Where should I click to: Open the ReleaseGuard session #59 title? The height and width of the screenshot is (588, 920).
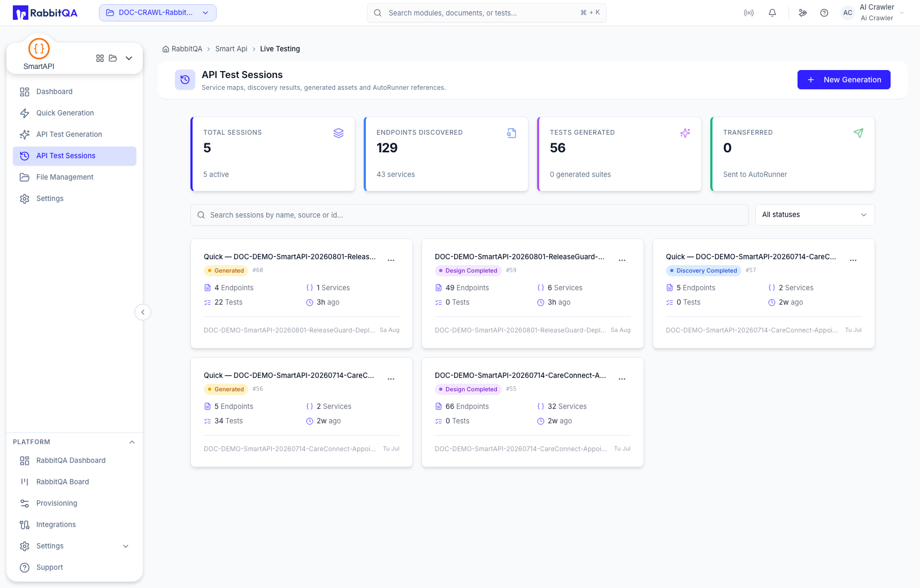tap(519, 257)
